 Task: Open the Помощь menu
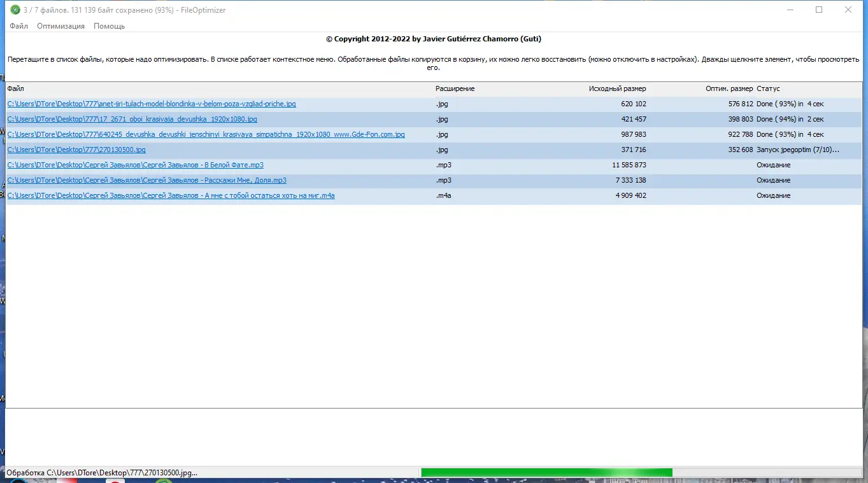109,26
